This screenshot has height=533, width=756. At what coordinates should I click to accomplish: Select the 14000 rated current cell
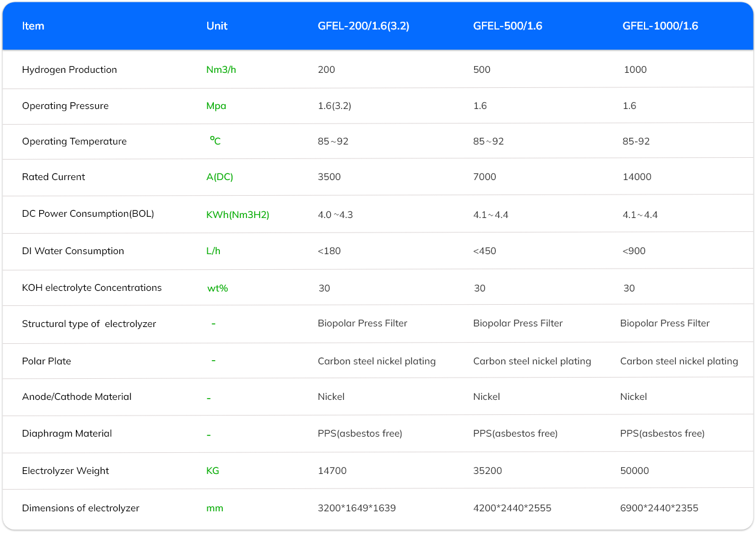pos(637,177)
